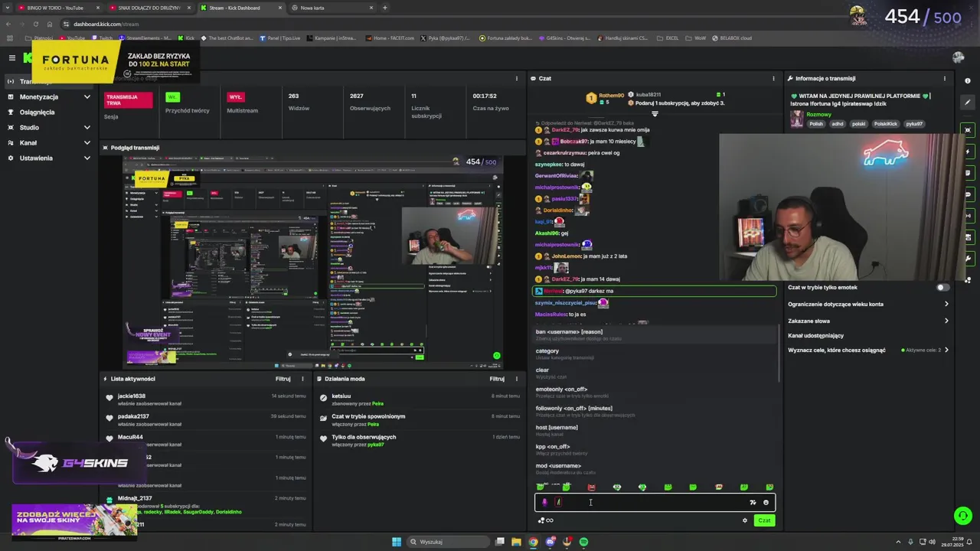This screenshot has width=980, height=551.
Task: Select the Stream - Kick Dashboard tab
Action: 240,8
